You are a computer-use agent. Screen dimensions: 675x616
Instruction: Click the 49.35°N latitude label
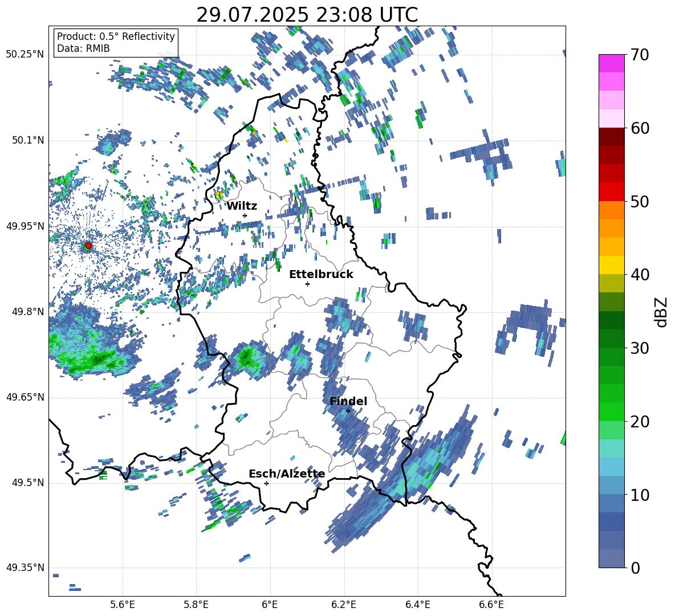pos(25,568)
